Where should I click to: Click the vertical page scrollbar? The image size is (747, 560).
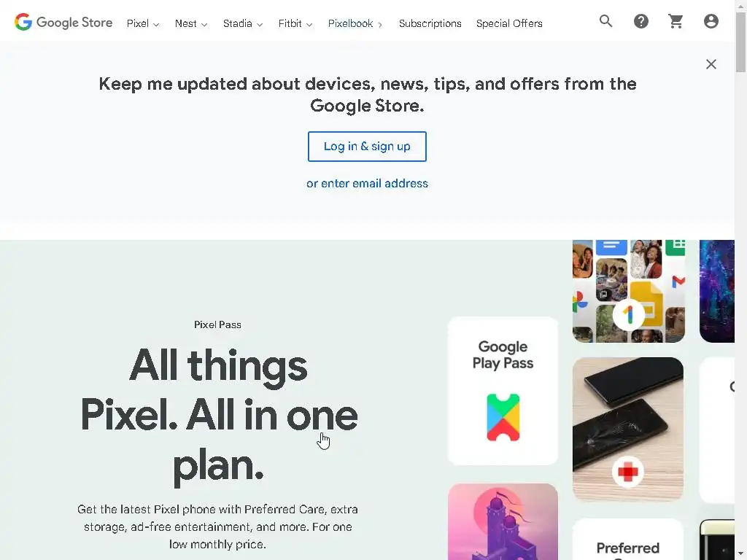pyautogui.click(x=740, y=292)
